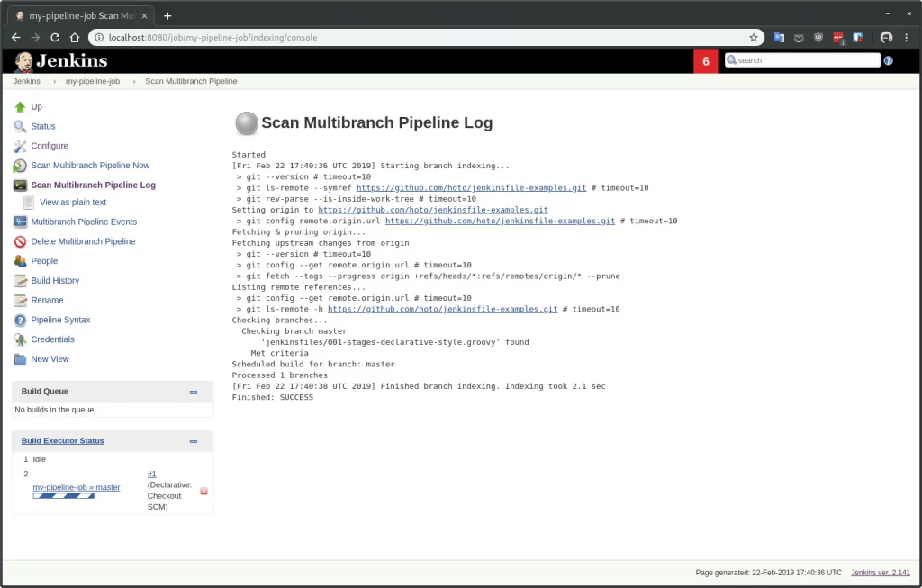The width and height of the screenshot is (922, 588).
Task: Click the Build History notepad icon
Action: point(20,280)
